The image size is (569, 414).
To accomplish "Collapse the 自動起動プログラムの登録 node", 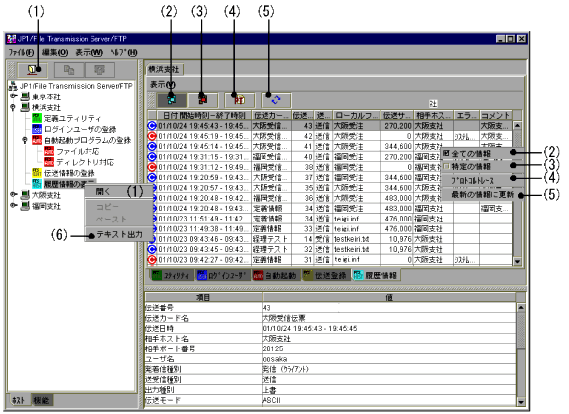I will pyautogui.click(x=25, y=140).
